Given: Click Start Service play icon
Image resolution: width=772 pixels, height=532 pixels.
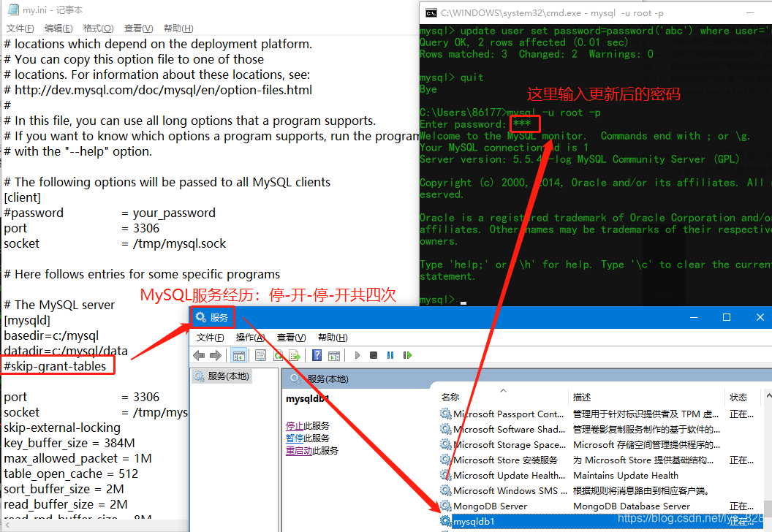Looking at the screenshot, I should [357, 355].
